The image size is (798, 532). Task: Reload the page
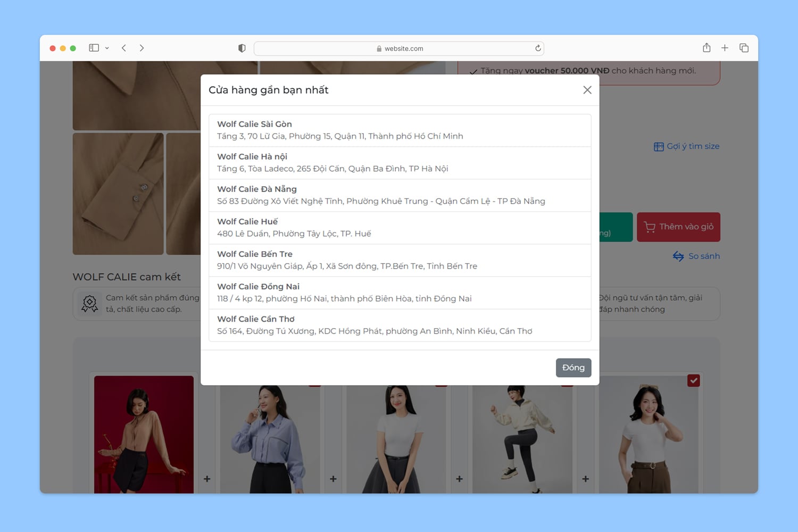click(538, 48)
